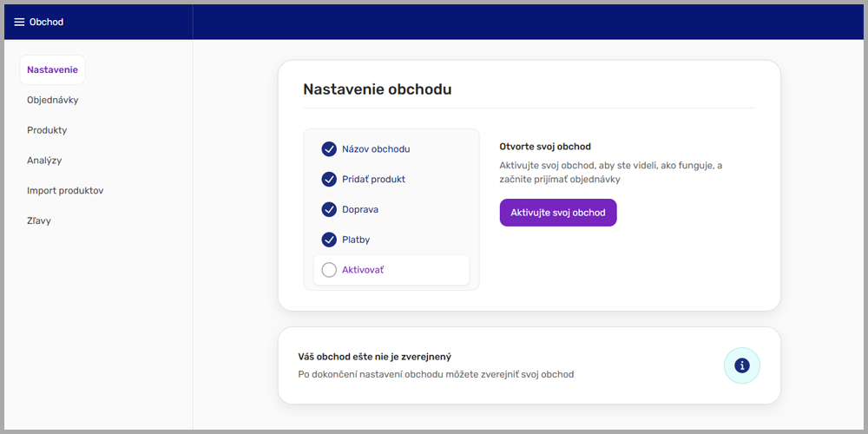Click the Aktivovať step label
This screenshot has width=868, height=434.
pyautogui.click(x=363, y=270)
